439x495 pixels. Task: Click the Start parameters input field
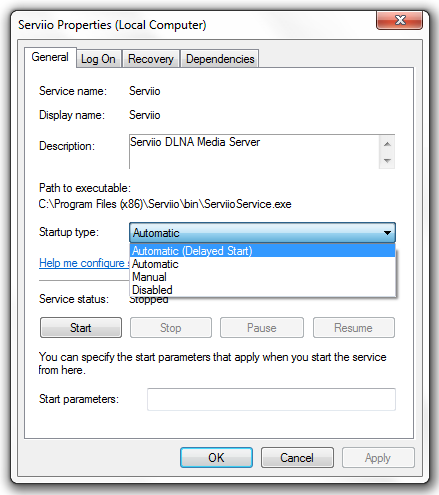(271, 399)
